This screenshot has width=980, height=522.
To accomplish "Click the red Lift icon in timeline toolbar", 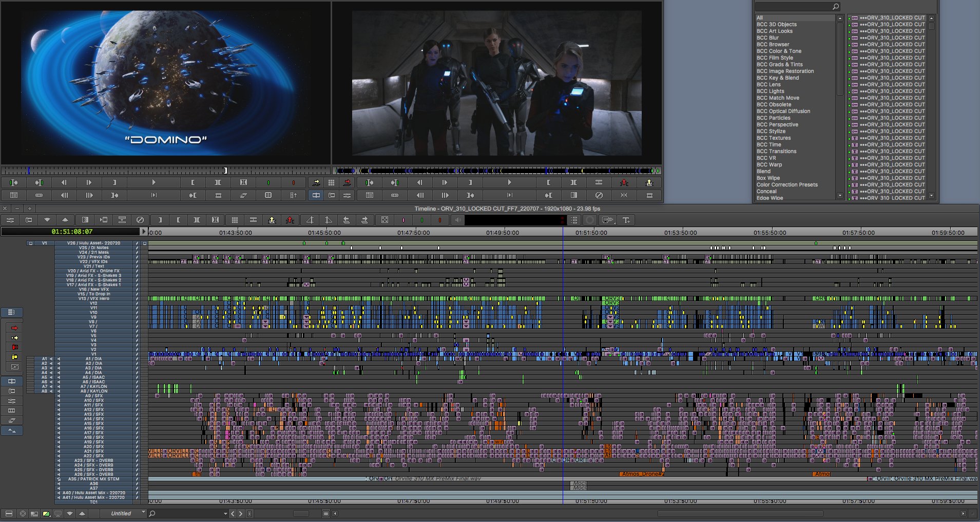I will click(x=290, y=220).
